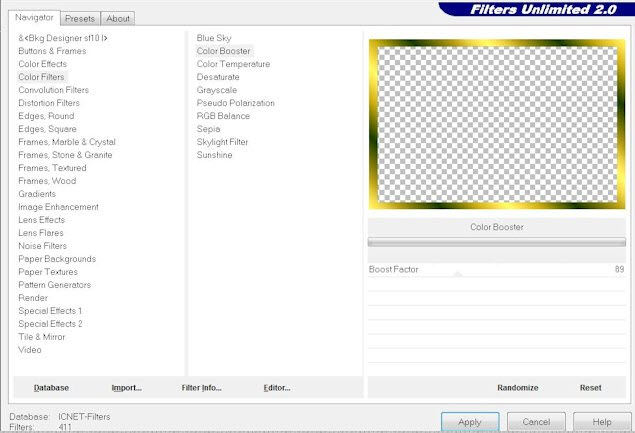
Task: Open Filter Info...
Action: tap(201, 388)
